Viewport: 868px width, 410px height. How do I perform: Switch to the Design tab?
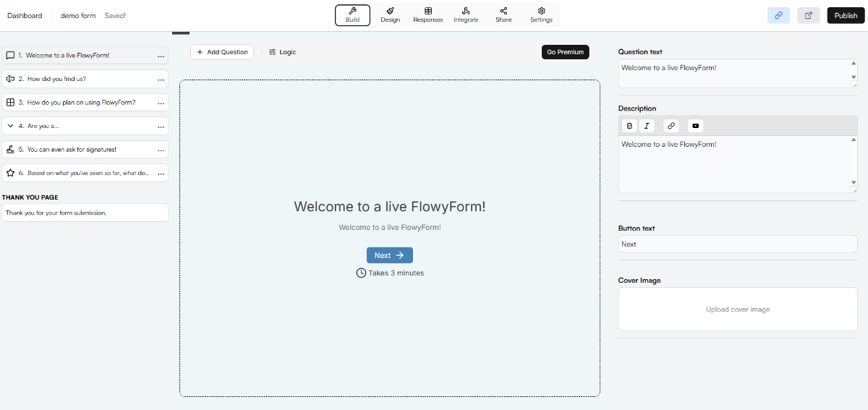coord(390,15)
